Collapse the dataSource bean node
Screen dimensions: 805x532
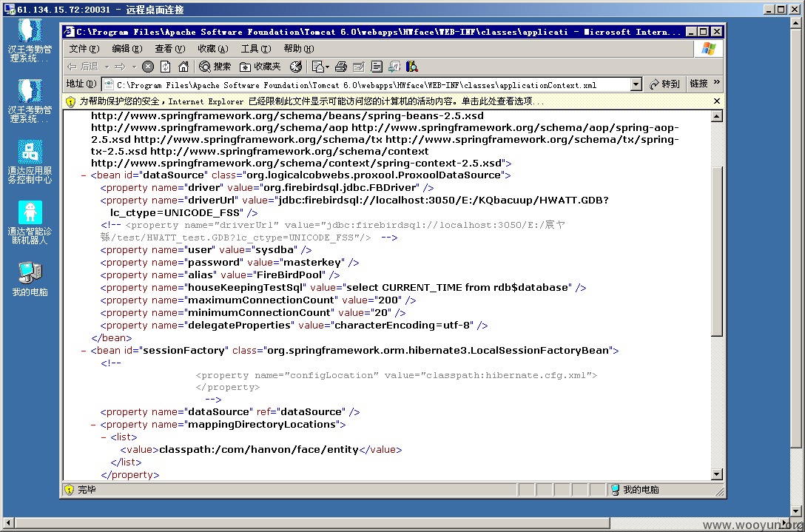pyautogui.click(x=84, y=175)
